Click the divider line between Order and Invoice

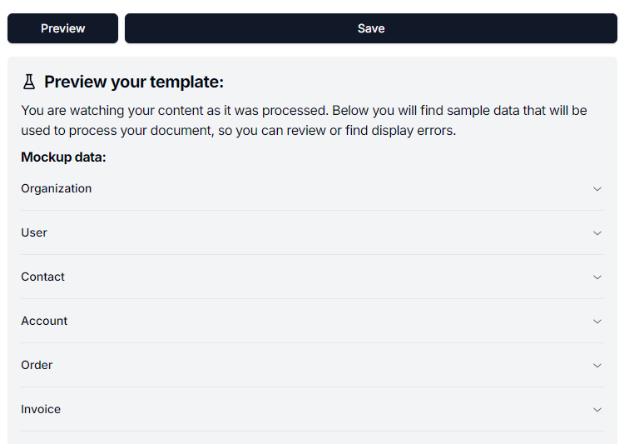[x=312, y=387]
